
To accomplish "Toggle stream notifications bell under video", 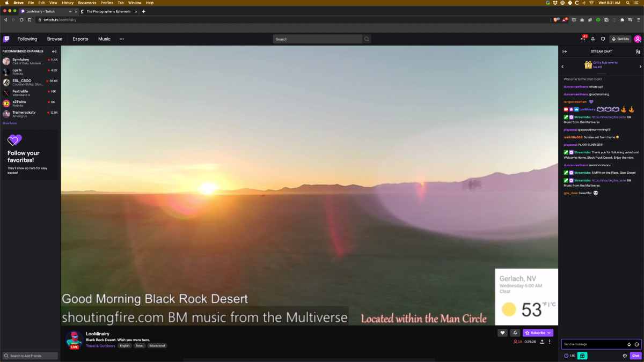I will pos(515,333).
